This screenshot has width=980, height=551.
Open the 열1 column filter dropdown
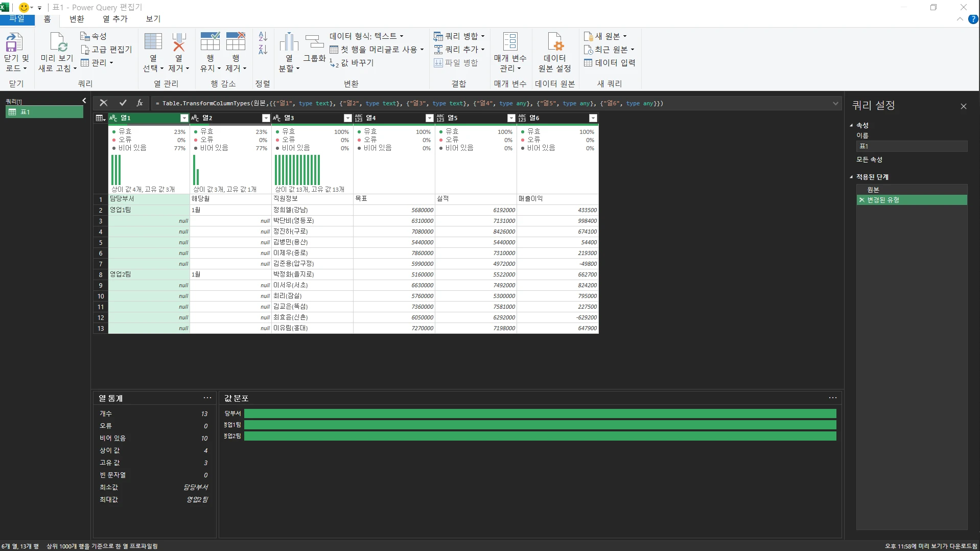pos(184,118)
